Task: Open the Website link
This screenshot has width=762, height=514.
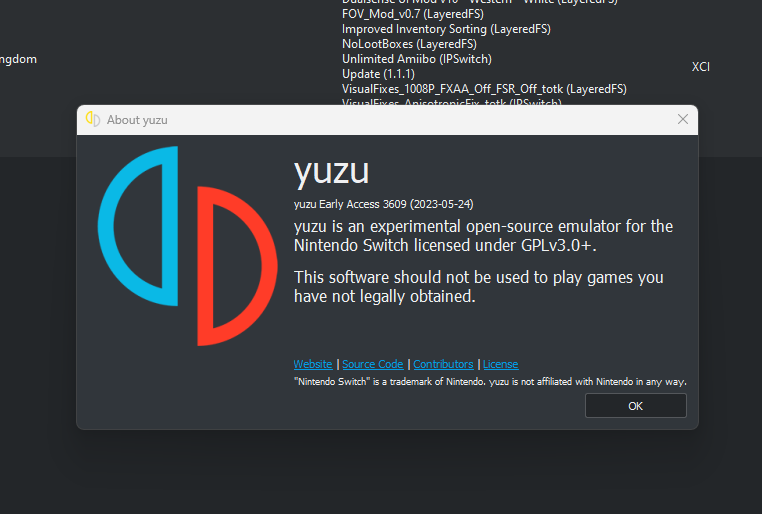Action: click(313, 364)
